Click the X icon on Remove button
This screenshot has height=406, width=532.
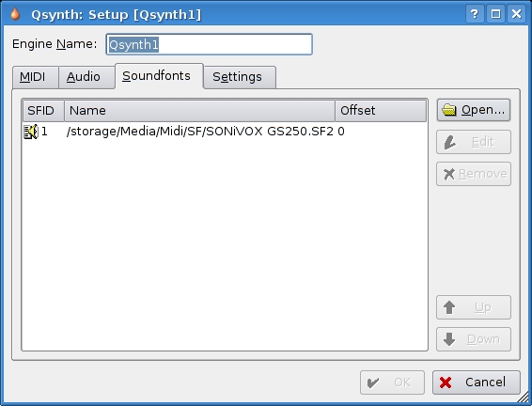[x=449, y=174]
